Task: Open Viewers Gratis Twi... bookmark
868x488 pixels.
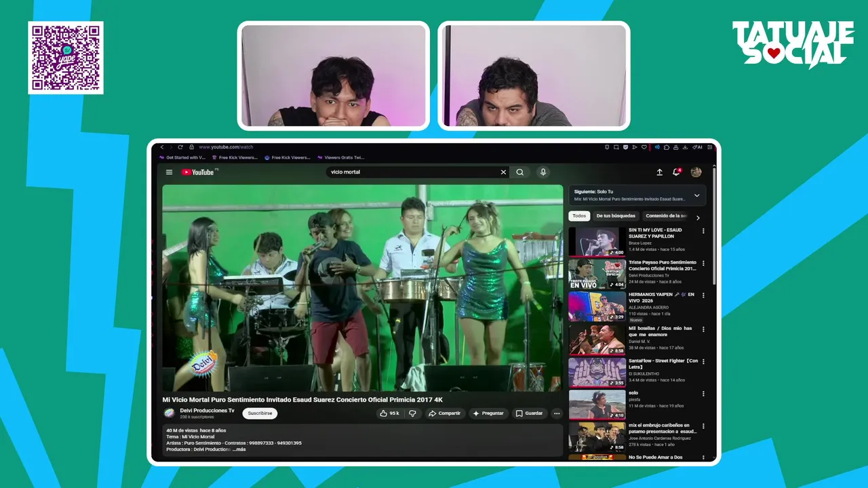Action: point(341,157)
